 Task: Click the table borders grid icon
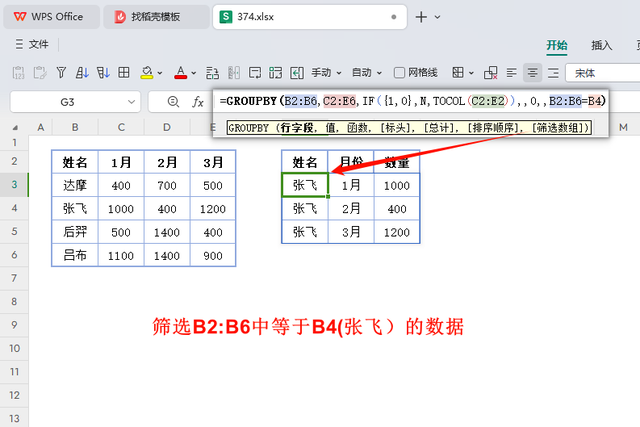(x=124, y=73)
